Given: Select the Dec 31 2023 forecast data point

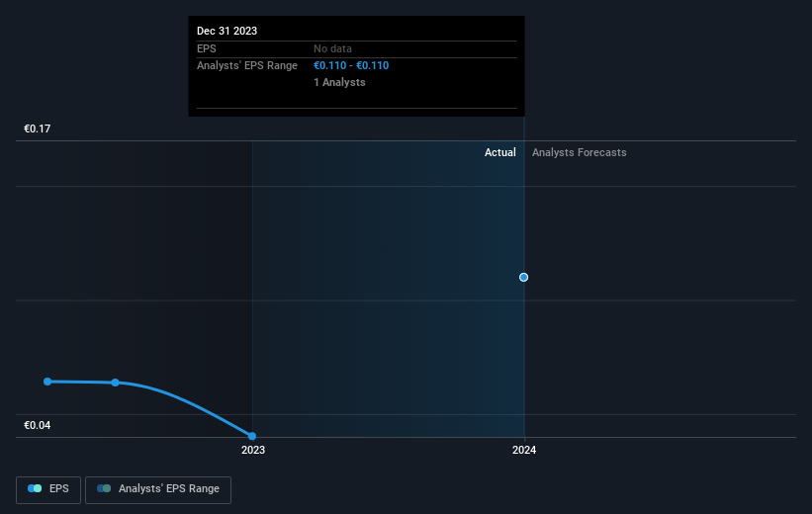Looking at the screenshot, I should (523, 278).
